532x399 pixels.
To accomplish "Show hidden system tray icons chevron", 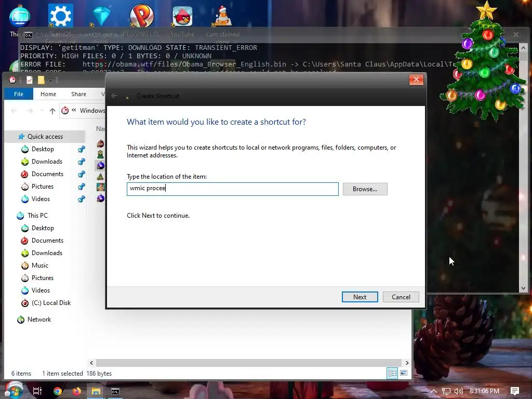I will pos(434,391).
